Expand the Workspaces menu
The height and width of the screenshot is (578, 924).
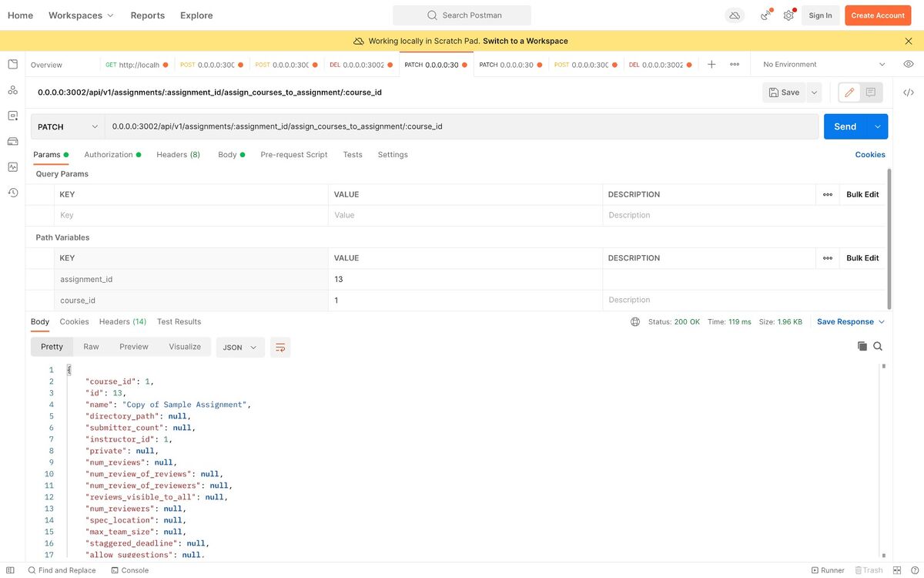(81, 15)
